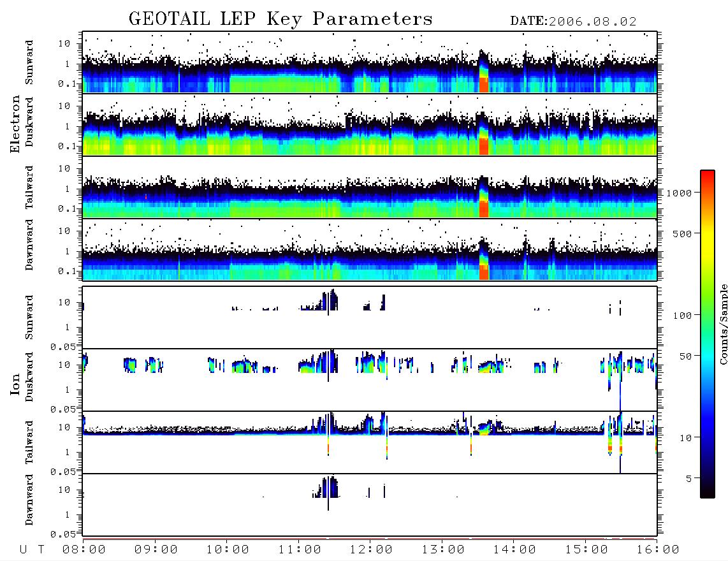
Task: Click the 0.05 tick on Ion Dawnward axis
Action: point(63,534)
